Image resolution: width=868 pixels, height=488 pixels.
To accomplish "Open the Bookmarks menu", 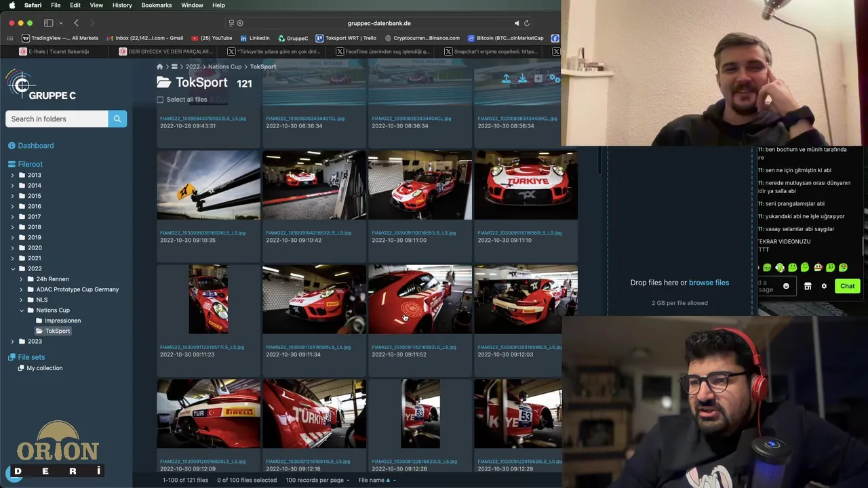I will click(x=157, y=5).
